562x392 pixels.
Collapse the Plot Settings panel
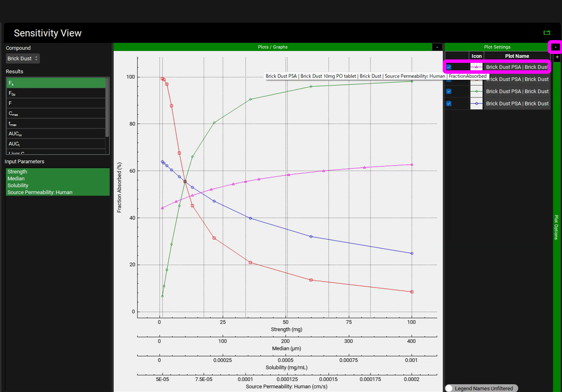[556, 47]
